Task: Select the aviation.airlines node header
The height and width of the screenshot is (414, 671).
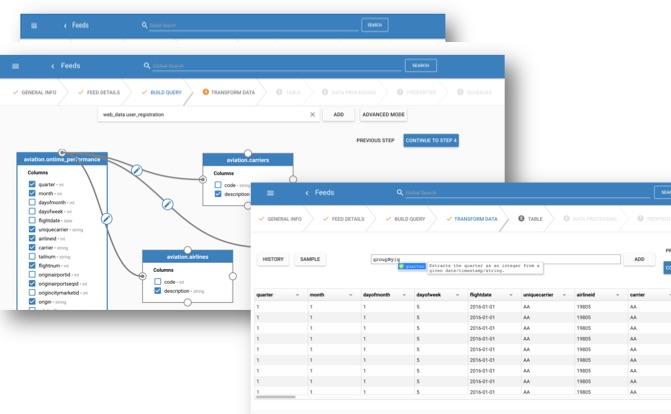Action: 187,257
